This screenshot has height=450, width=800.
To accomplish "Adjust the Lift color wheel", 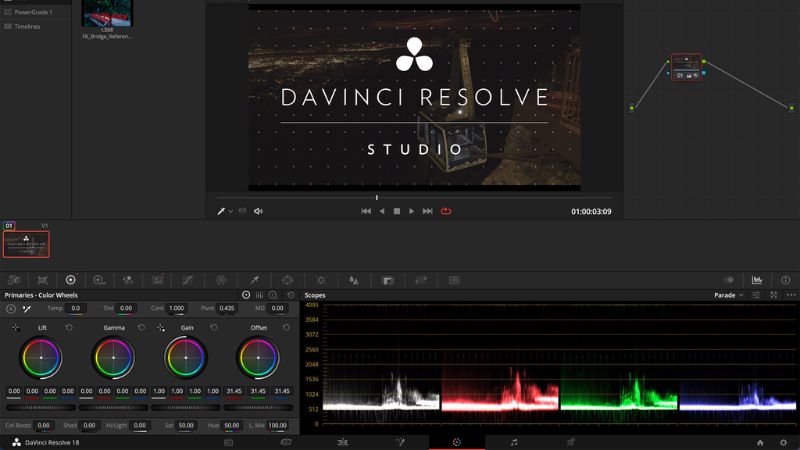I will [41, 358].
